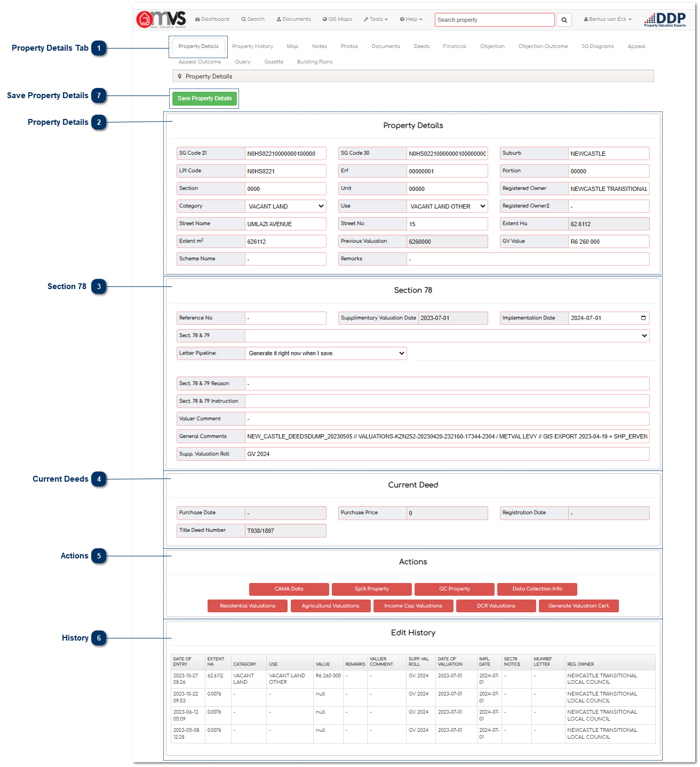The image size is (700, 767).
Task: Click the Street No field
Action: [x=447, y=224]
